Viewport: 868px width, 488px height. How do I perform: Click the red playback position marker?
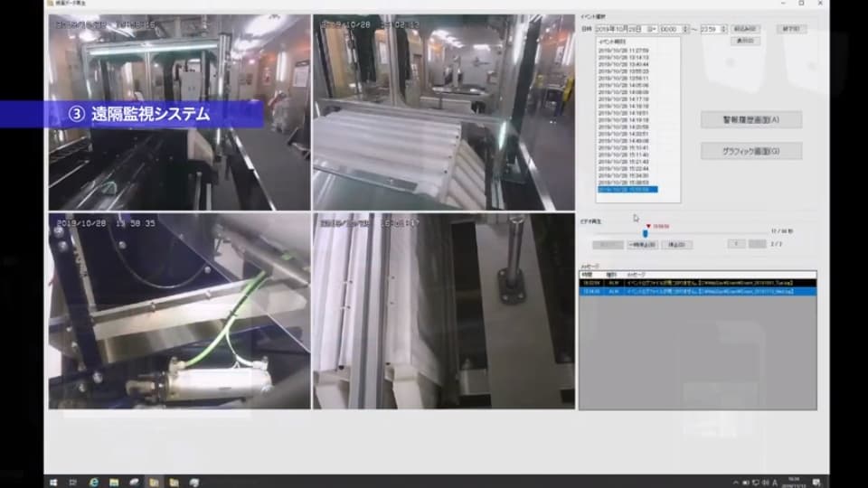click(x=647, y=226)
